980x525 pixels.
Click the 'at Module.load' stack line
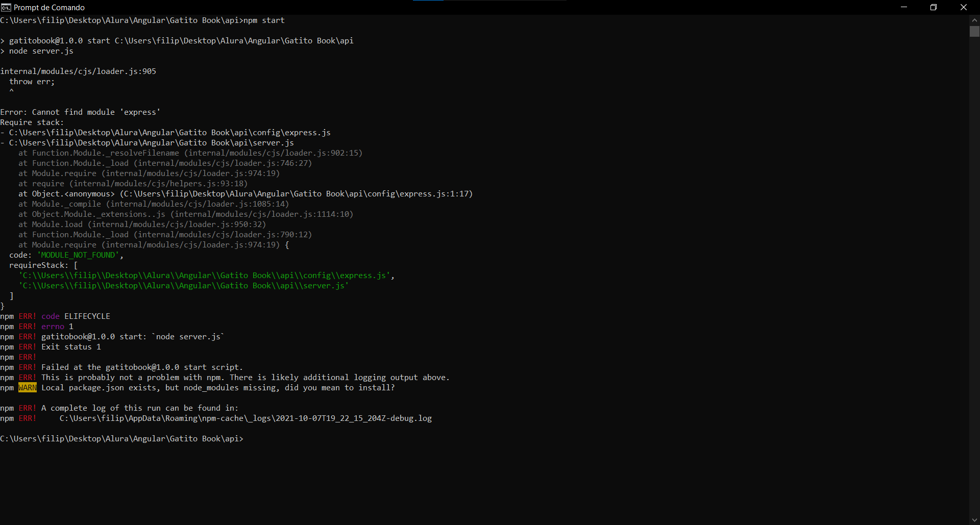[x=142, y=224]
